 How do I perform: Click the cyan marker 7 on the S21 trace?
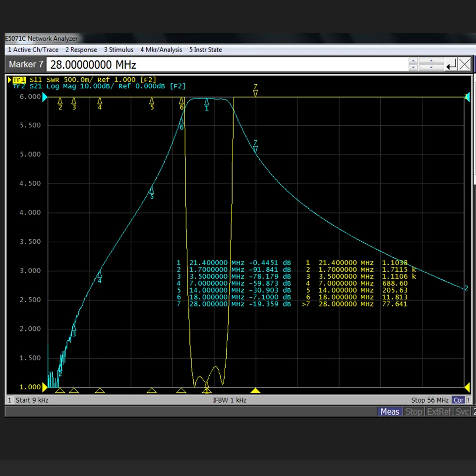[x=255, y=146]
